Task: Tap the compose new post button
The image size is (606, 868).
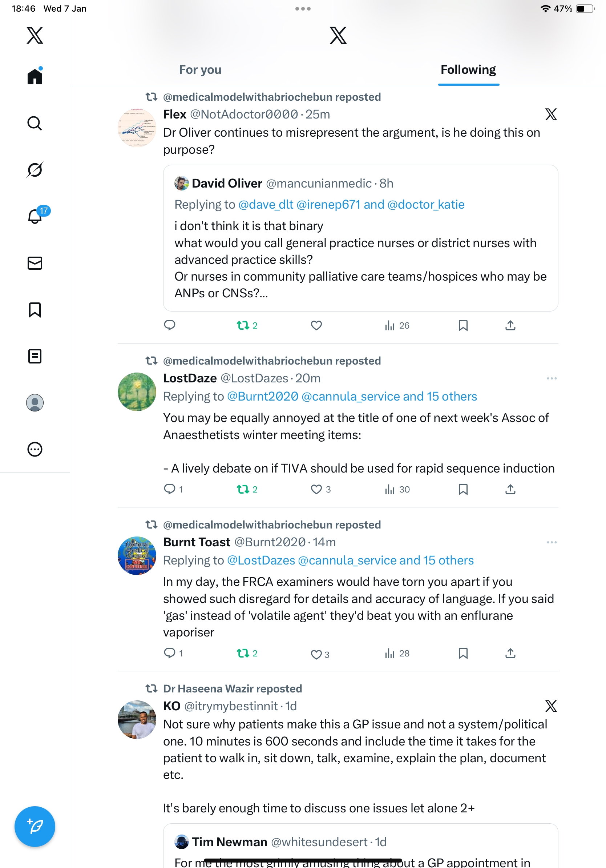Action: click(35, 827)
